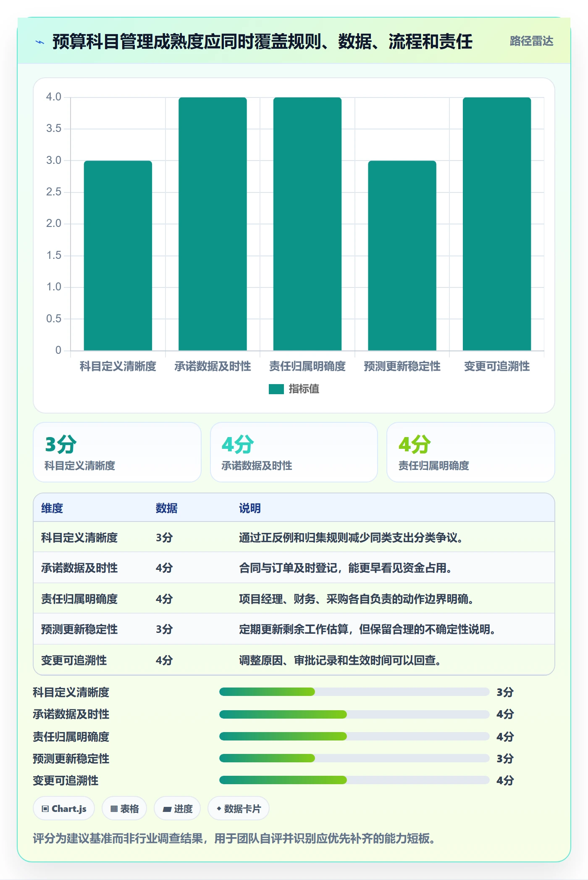Click the footnote about 评分为建议基准

[234, 839]
